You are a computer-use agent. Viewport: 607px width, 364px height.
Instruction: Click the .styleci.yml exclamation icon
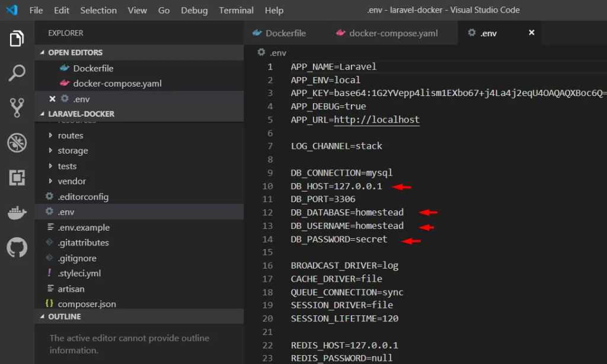click(x=49, y=273)
